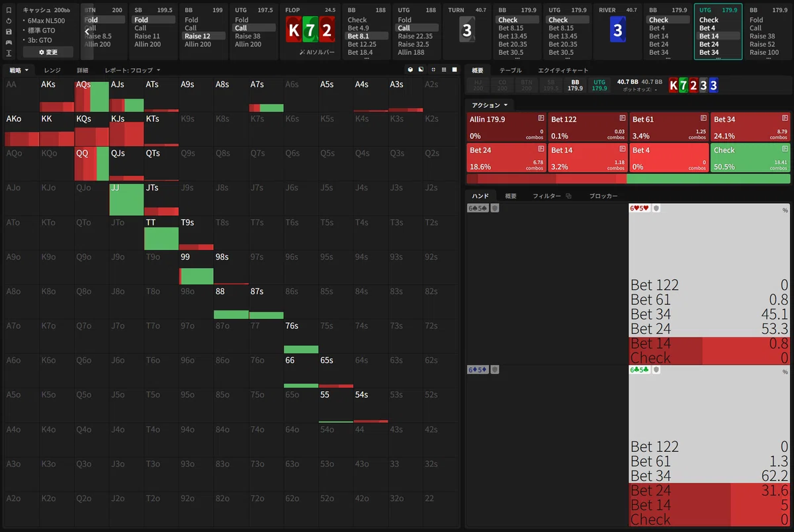Screen dimensions: 794x532
Task: Click the save floppy disk icon
Action: tap(9, 32)
